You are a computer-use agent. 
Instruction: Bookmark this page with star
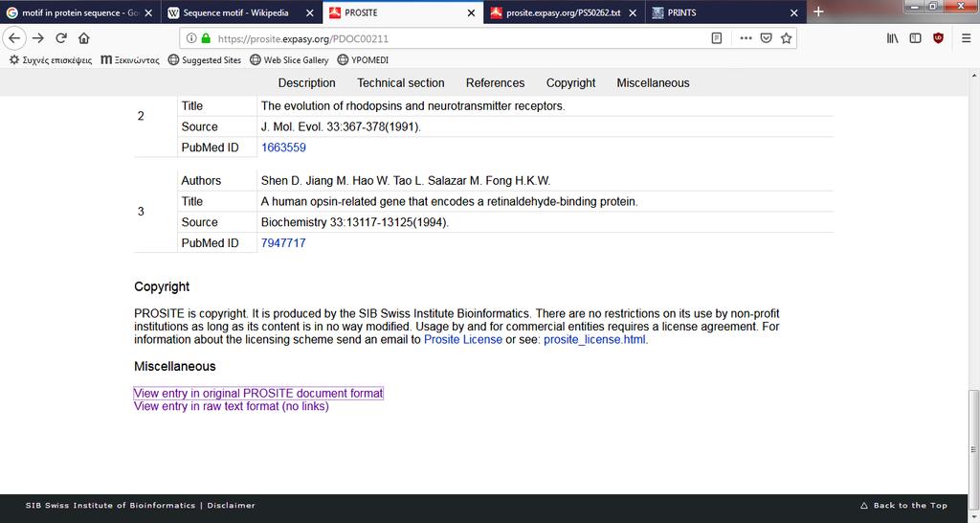tap(787, 38)
